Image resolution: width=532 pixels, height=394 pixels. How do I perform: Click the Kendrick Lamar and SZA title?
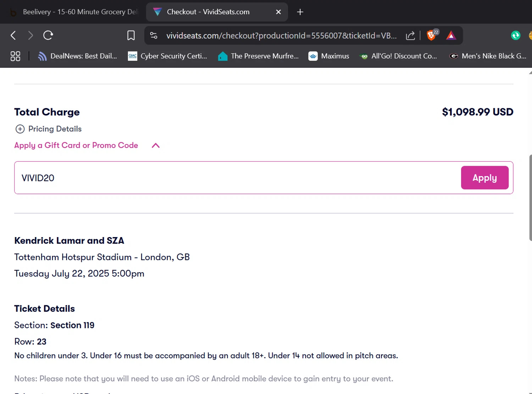(x=69, y=241)
